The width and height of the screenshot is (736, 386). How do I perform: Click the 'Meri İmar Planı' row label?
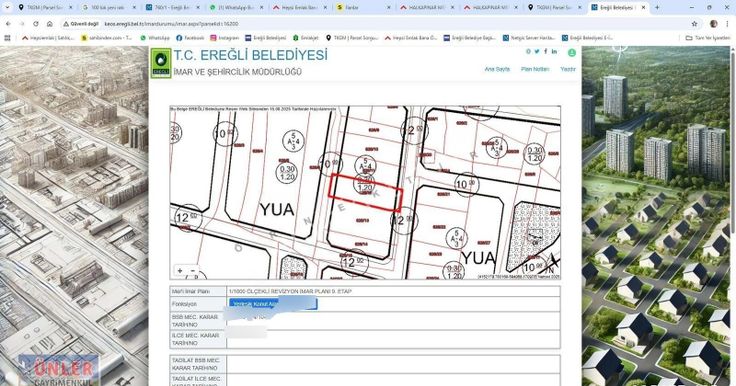pos(191,292)
